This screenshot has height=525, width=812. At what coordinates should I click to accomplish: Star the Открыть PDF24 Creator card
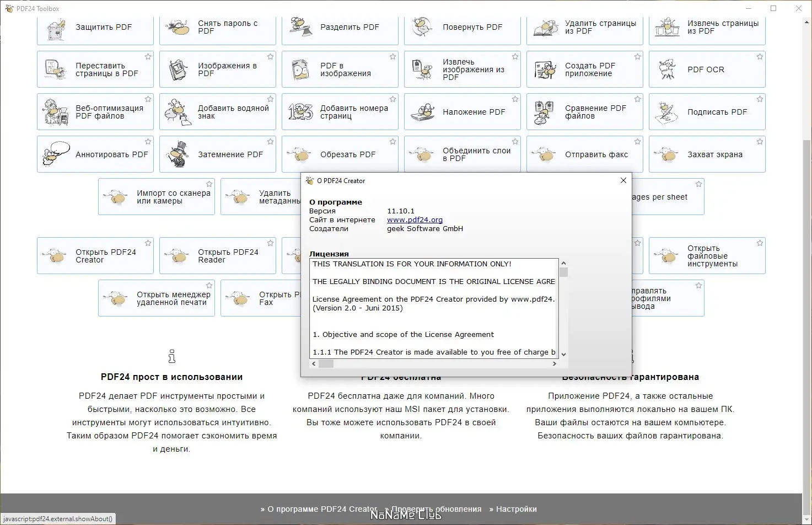(x=148, y=243)
